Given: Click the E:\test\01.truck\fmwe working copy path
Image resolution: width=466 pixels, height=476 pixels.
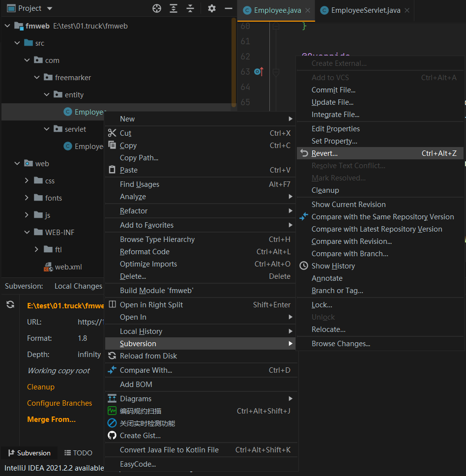Looking at the screenshot, I should (65, 306).
